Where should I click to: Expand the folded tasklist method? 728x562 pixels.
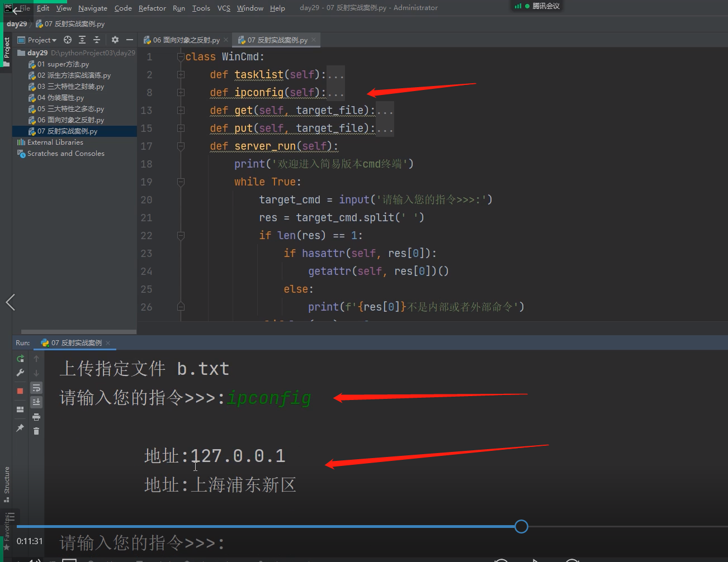[181, 75]
